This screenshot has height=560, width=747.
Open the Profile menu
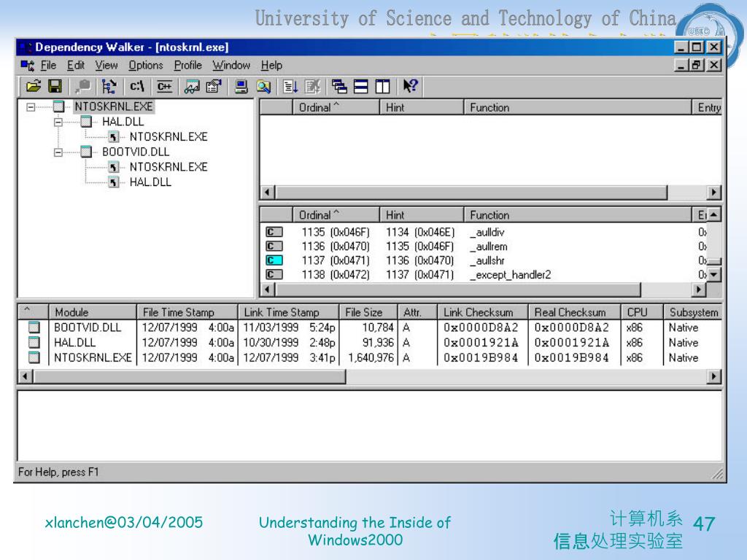tap(187, 65)
